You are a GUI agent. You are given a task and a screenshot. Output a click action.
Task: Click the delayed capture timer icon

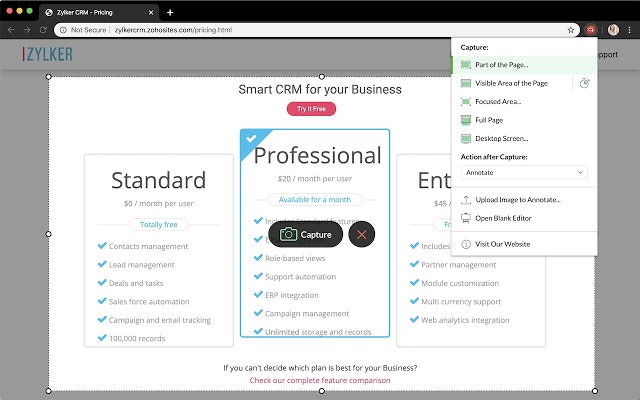[x=584, y=83]
